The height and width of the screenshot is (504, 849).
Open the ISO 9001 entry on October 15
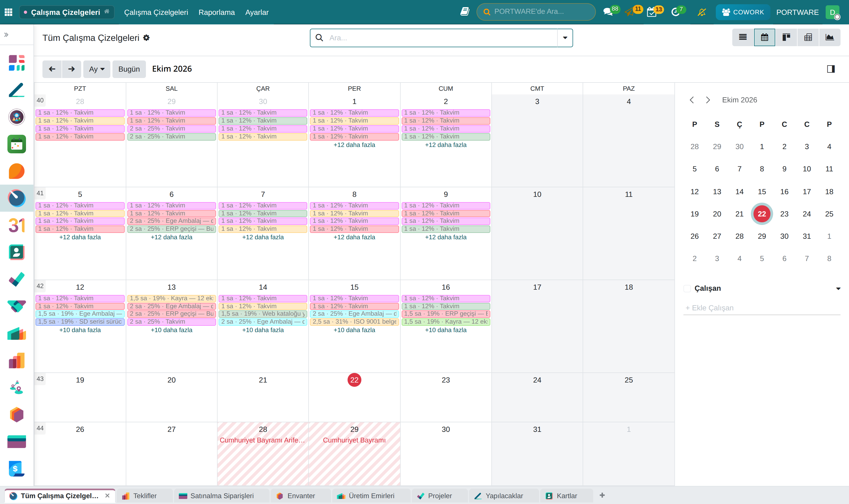coord(354,321)
